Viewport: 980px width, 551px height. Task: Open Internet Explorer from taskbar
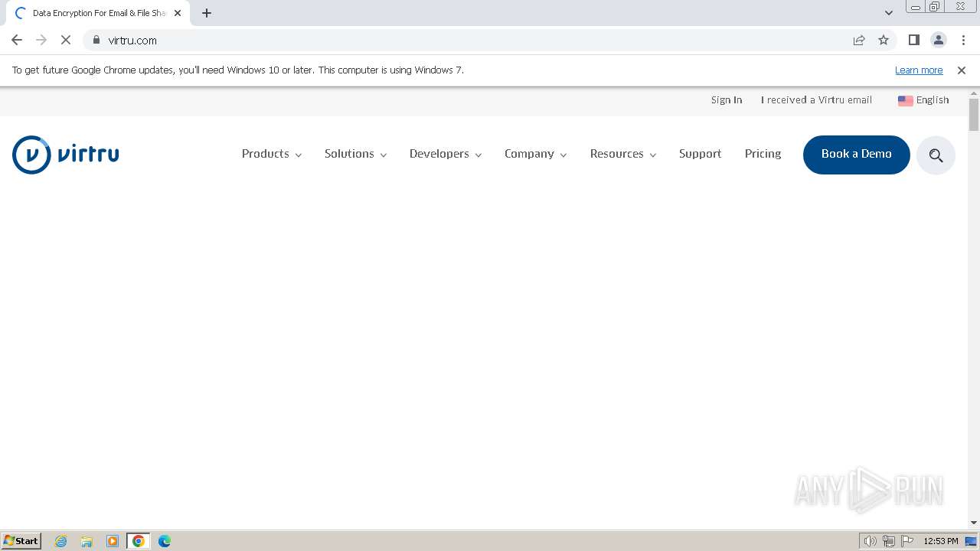pyautogui.click(x=61, y=541)
